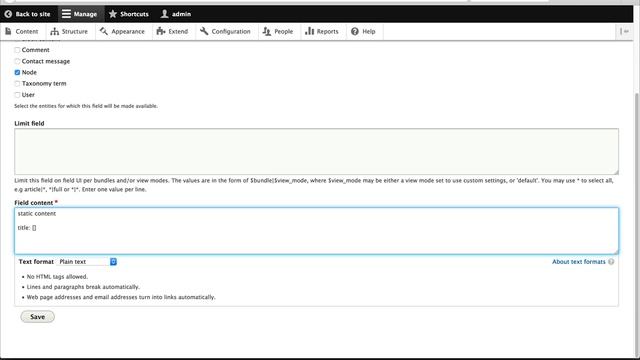
Task: Open the About text formats link
Action: [578, 262]
